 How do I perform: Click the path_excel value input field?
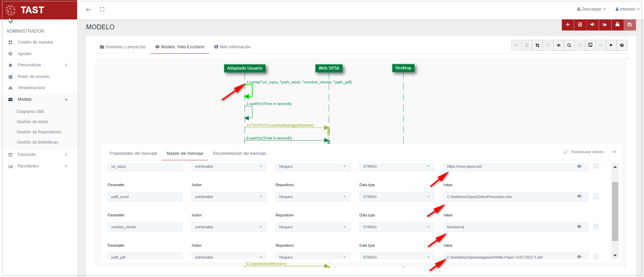[x=510, y=197]
